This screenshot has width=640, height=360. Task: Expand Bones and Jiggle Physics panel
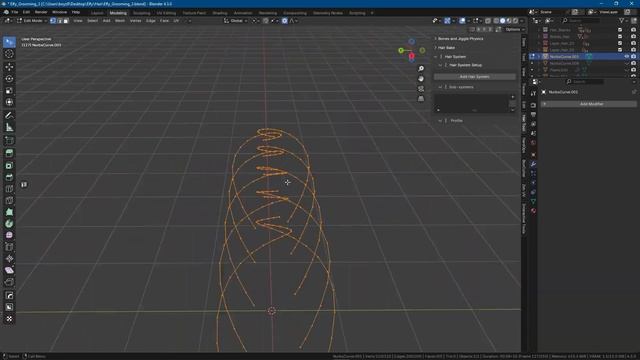[x=460, y=39]
